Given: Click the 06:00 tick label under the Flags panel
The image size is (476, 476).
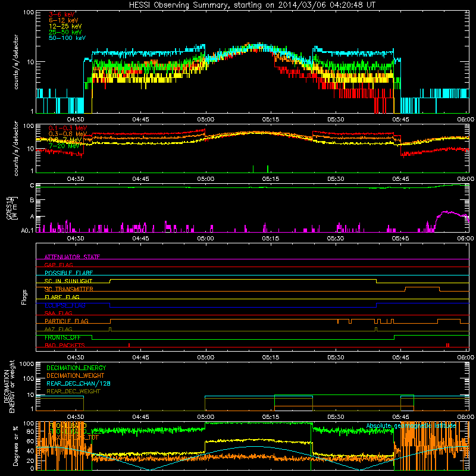Looking at the screenshot, I should (465, 358).
